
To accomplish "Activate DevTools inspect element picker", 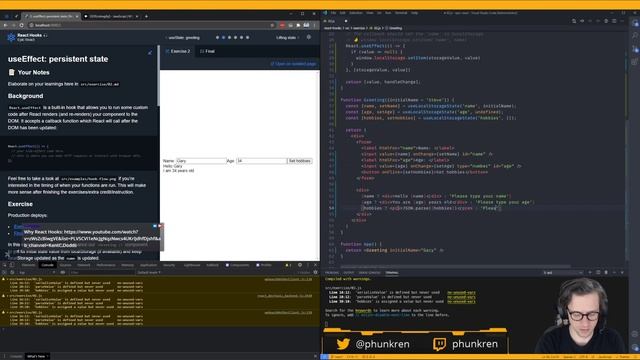I will 4,265.
